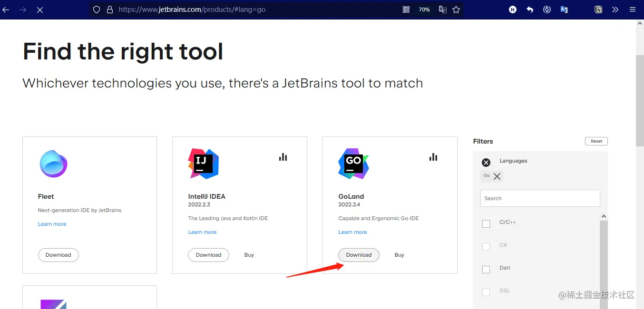Image resolution: width=644 pixels, height=309 pixels.
Task: Open the browser hamburger menu
Action: tap(632, 10)
